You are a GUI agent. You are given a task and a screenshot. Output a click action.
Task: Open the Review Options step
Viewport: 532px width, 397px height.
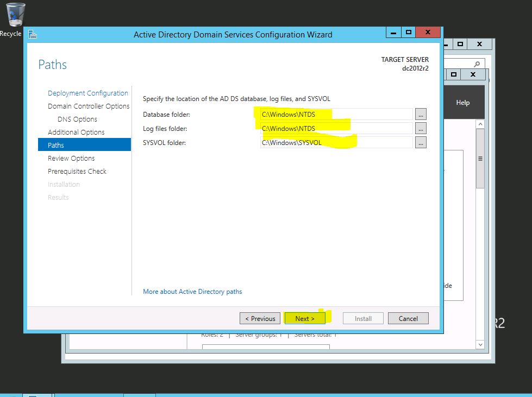[71, 159]
